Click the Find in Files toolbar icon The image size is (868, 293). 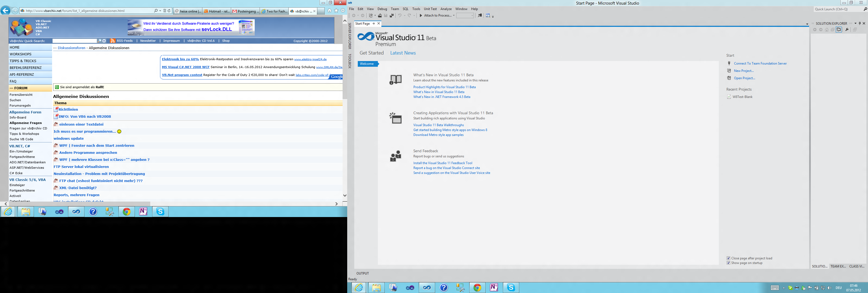pos(480,15)
